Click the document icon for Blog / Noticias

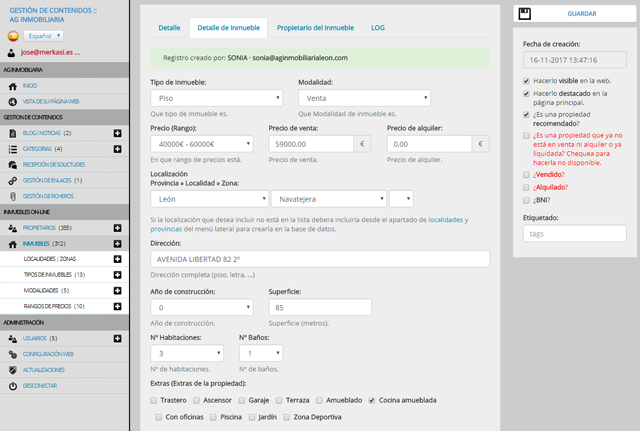click(x=13, y=133)
